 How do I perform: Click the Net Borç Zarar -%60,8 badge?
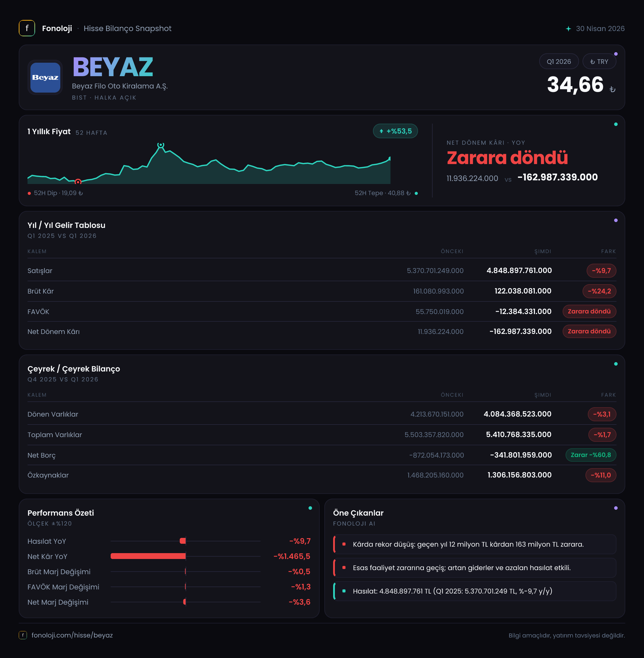(x=590, y=455)
